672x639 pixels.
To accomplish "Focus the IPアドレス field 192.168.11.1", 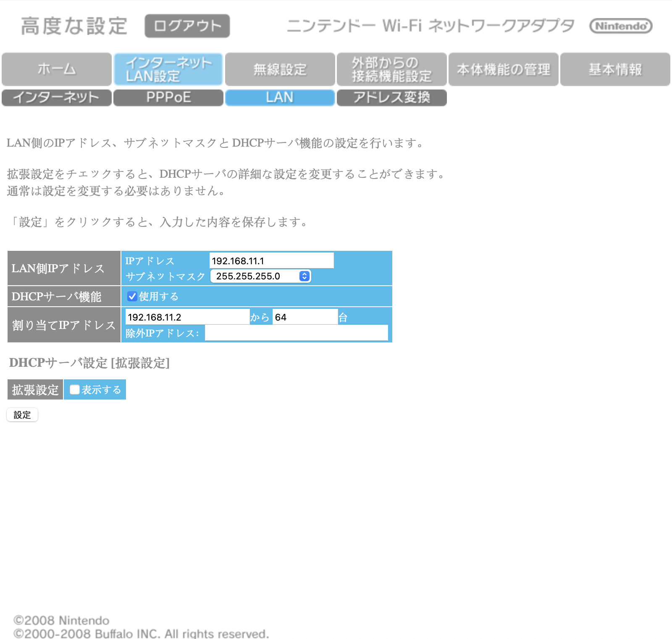I will [272, 260].
